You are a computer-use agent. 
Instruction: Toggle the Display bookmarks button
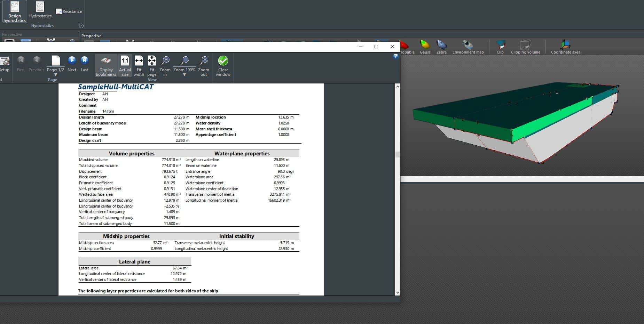coord(106,65)
